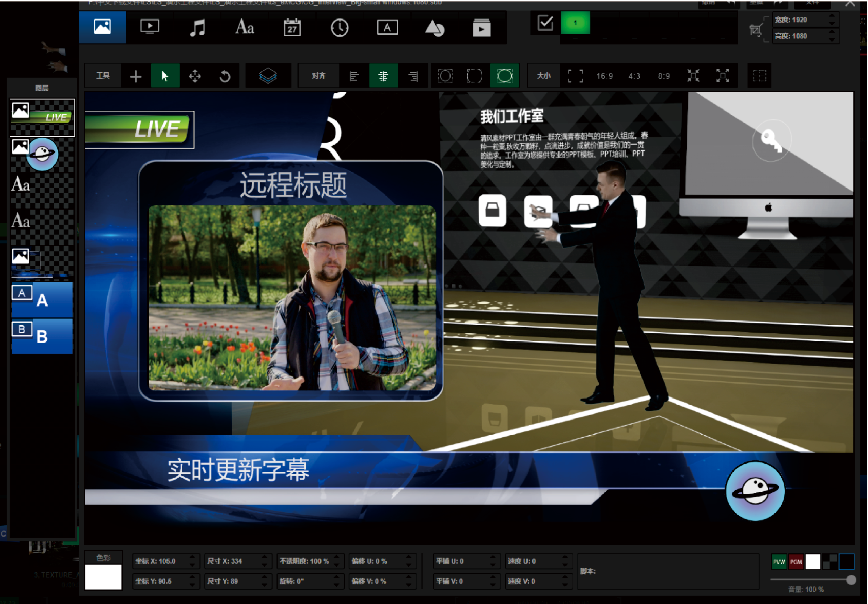Click the Aa text media icon
This screenshot has width=868, height=604.
(245, 27)
